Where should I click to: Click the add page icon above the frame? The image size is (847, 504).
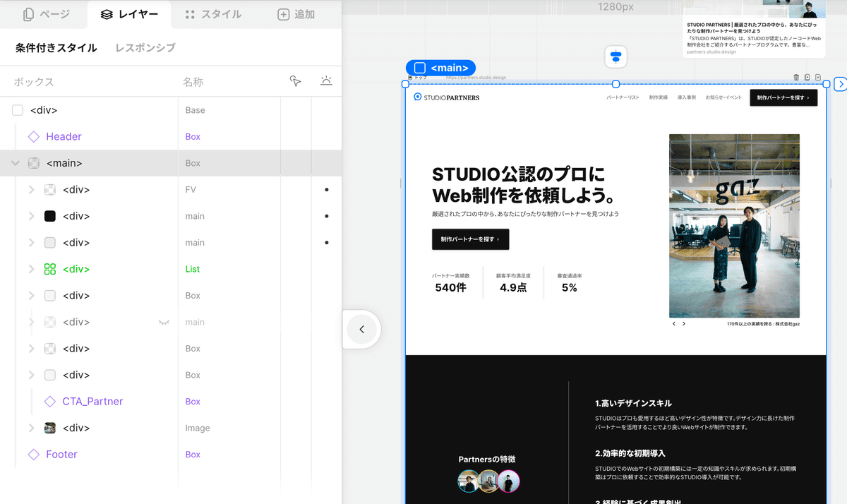click(x=818, y=77)
